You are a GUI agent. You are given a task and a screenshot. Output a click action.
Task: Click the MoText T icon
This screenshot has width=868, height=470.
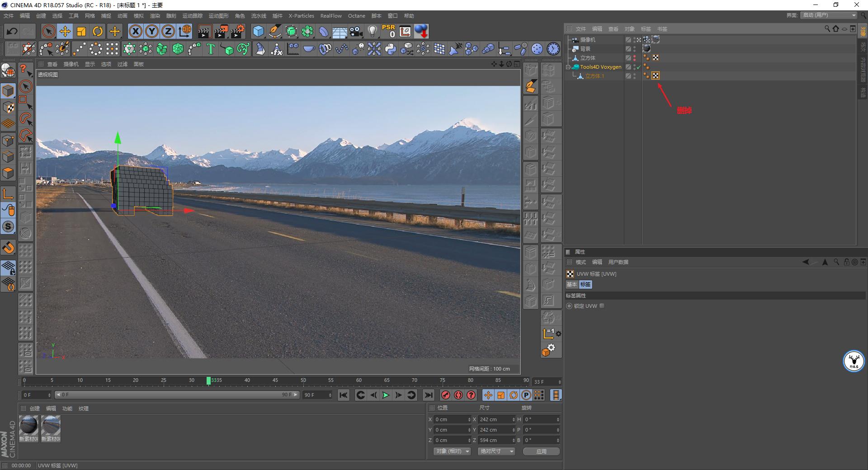click(x=210, y=49)
